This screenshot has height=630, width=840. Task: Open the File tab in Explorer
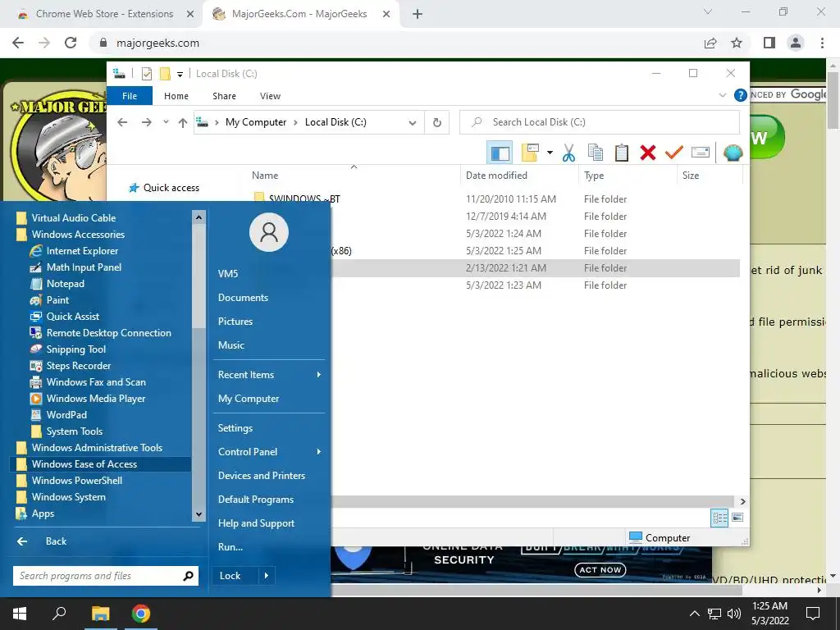130,96
